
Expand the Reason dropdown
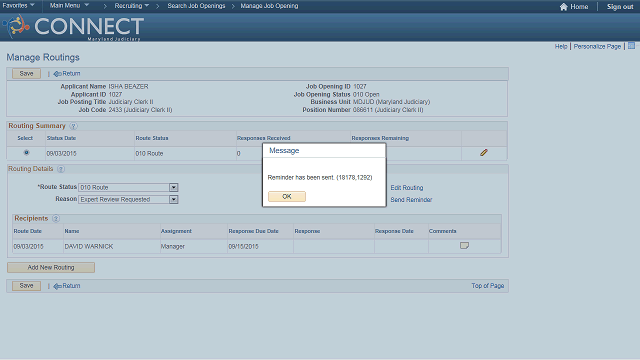click(x=174, y=200)
